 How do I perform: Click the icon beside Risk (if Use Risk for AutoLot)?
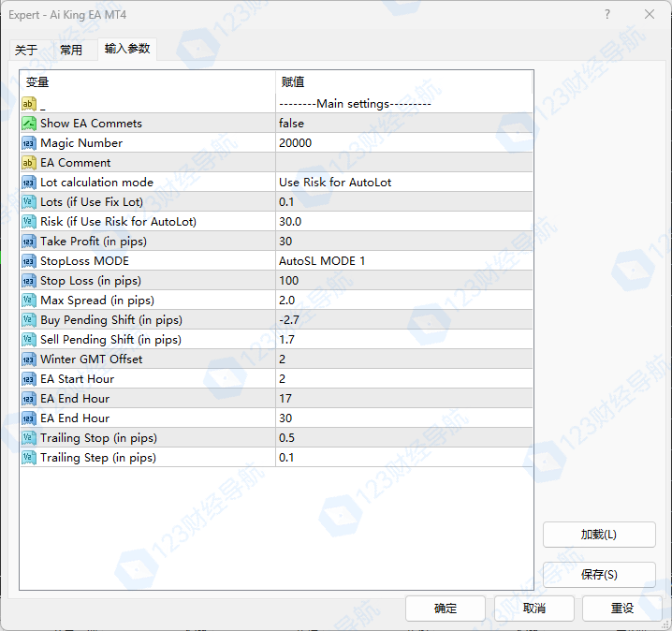(29, 222)
